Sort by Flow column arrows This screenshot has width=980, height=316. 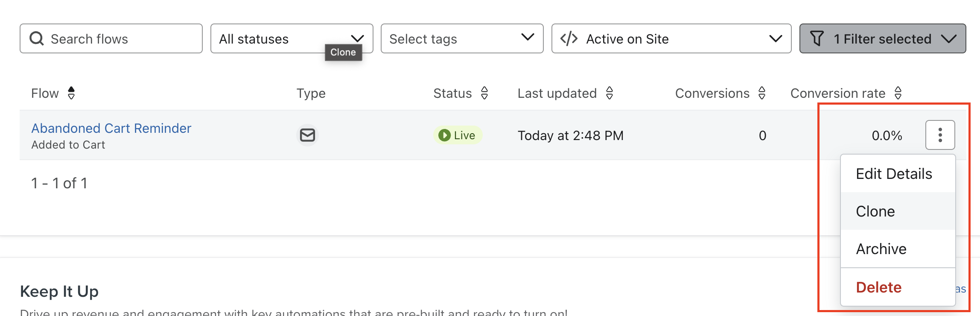point(71,93)
